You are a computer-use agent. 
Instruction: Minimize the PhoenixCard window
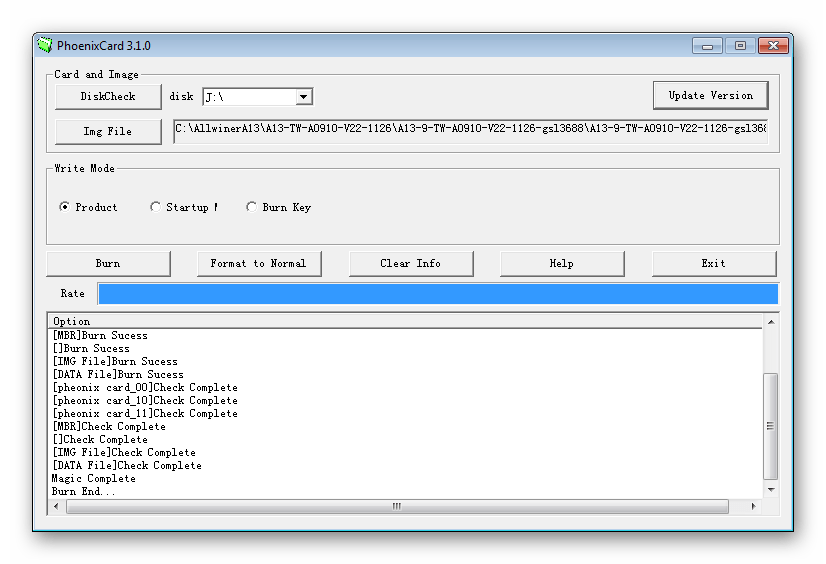[x=707, y=46]
